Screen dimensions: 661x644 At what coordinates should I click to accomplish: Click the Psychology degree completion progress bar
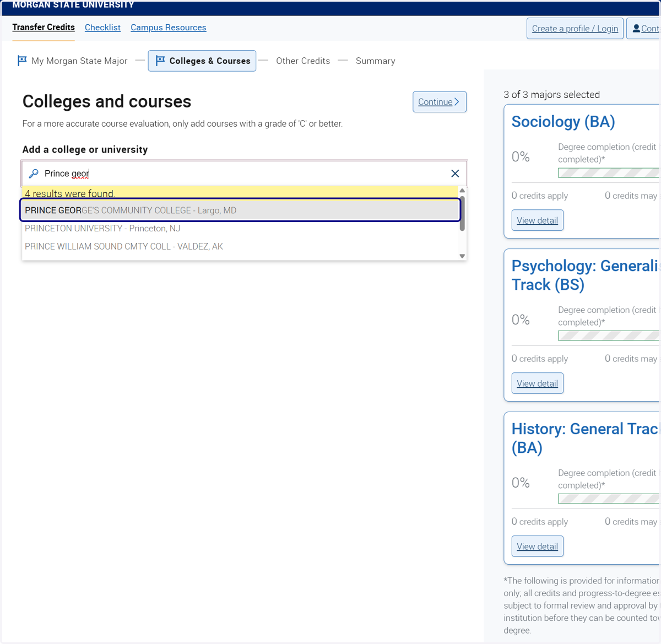pyautogui.click(x=609, y=336)
